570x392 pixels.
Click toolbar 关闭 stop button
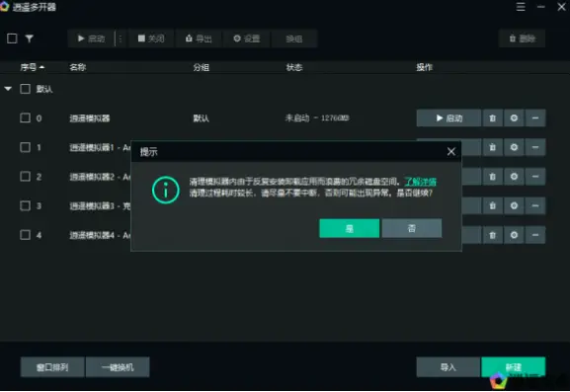point(151,39)
